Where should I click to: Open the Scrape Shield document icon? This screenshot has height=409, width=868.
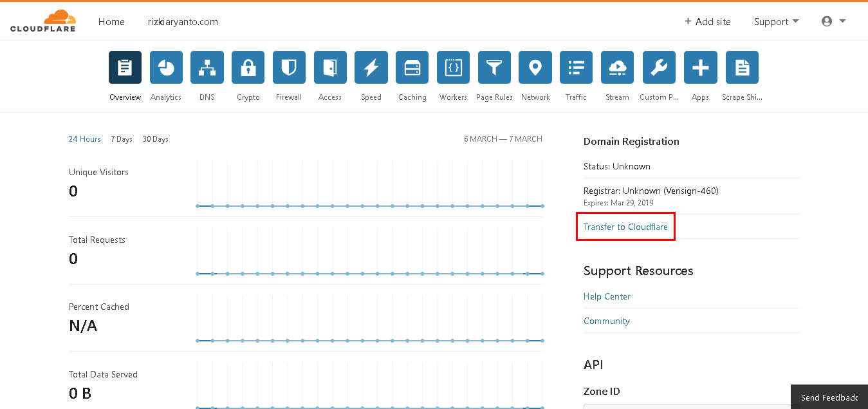point(742,68)
